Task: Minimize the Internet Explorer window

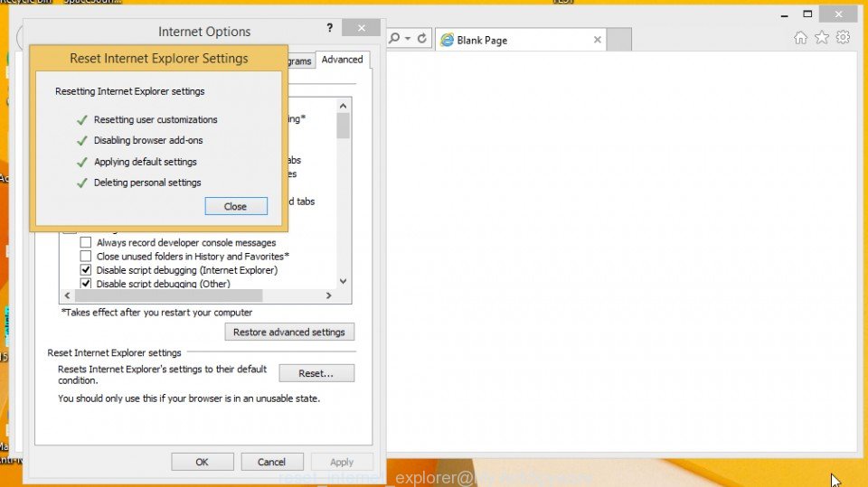Action: coord(784,15)
